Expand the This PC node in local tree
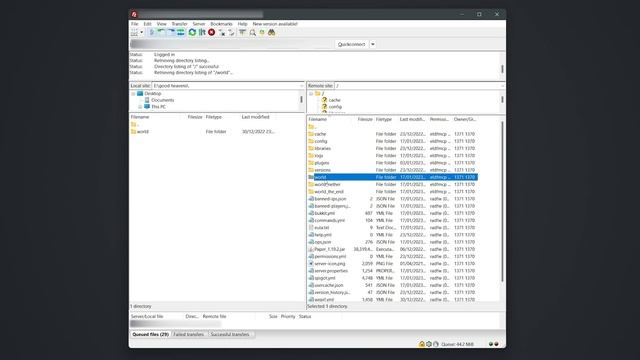Viewport: 640px width, 360px height. pos(140,107)
